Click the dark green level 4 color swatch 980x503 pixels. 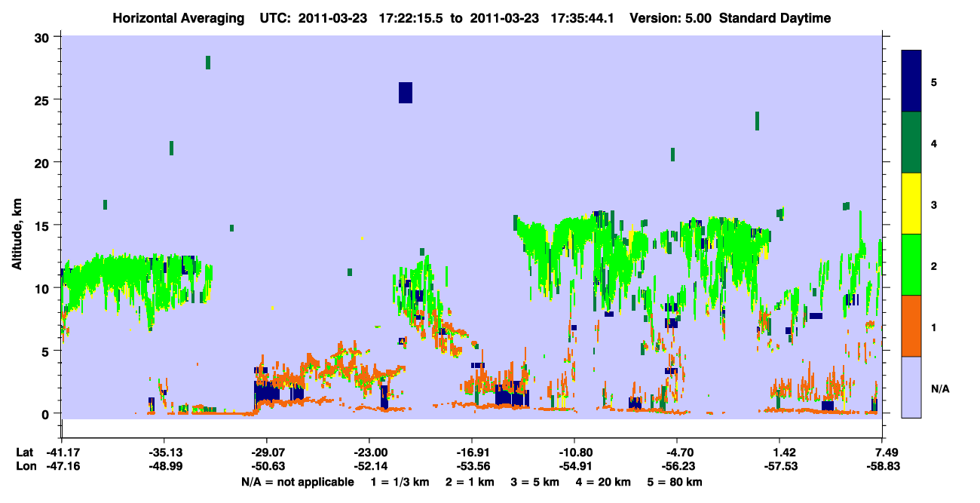(x=911, y=143)
